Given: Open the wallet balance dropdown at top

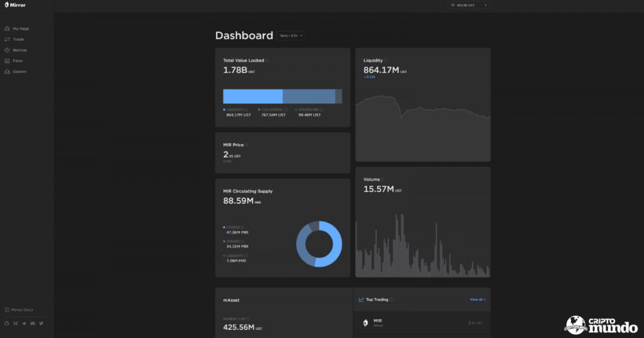Looking at the screenshot, I should click(469, 5).
